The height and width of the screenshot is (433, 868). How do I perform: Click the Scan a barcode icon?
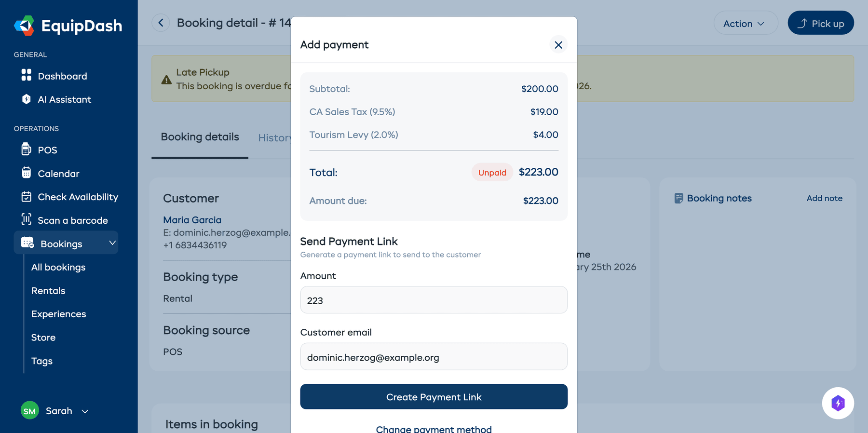click(27, 219)
